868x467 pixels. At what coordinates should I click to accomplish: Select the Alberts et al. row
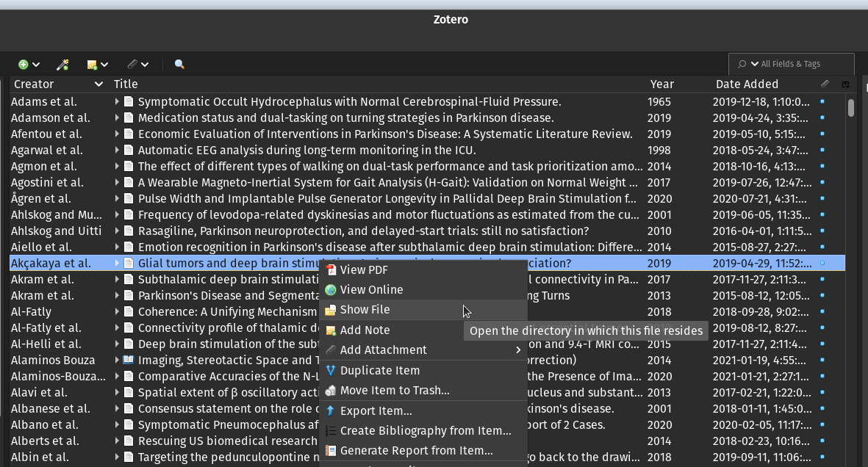pyautogui.click(x=427, y=441)
